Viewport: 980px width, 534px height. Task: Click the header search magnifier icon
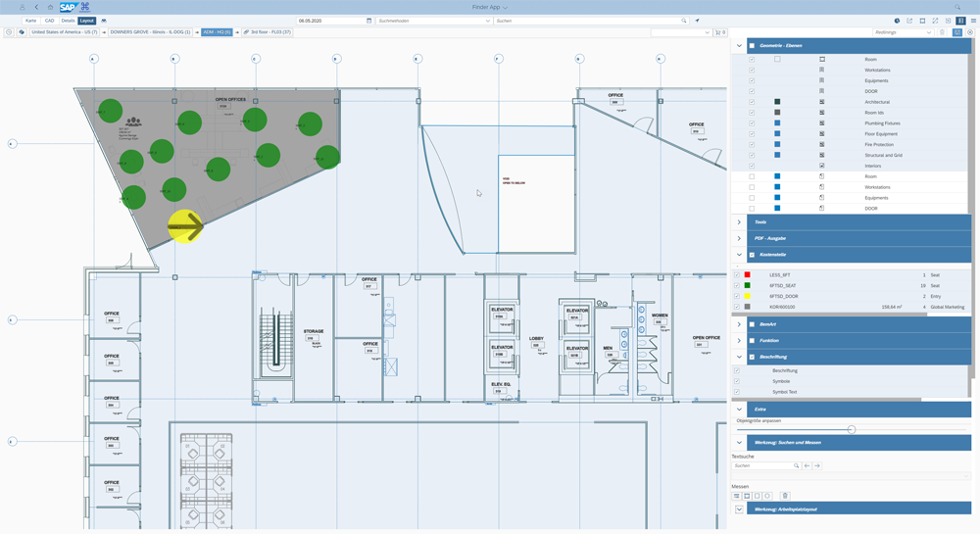click(x=957, y=8)
